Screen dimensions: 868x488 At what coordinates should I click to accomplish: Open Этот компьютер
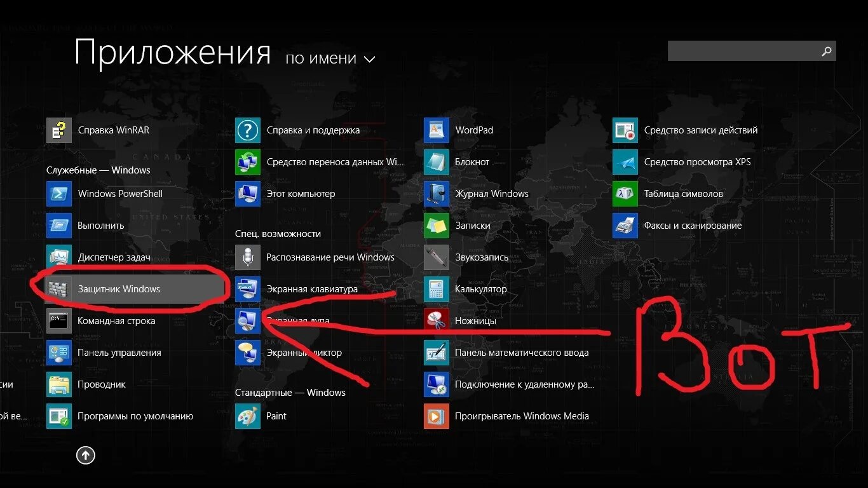[x=285, y=194]
